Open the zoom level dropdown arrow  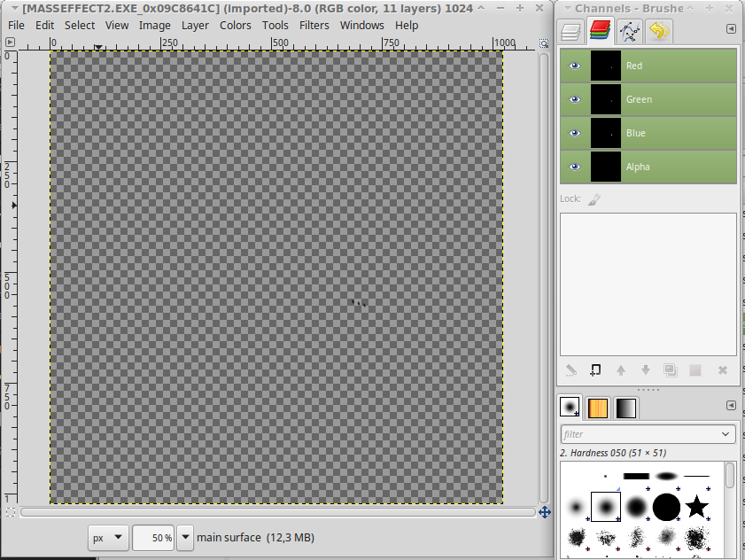click(x=185, y=538)
